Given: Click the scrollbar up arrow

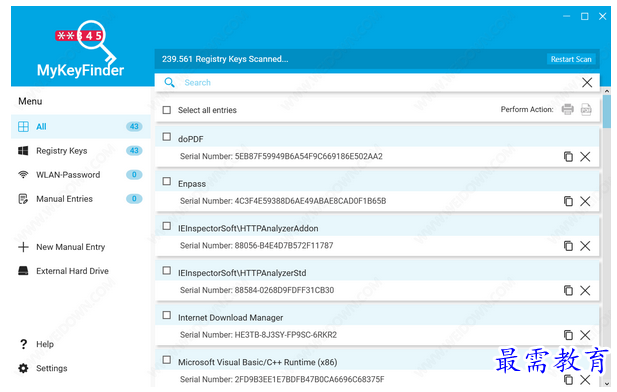Looking at the screenshot, I should [x=606, y=91].
